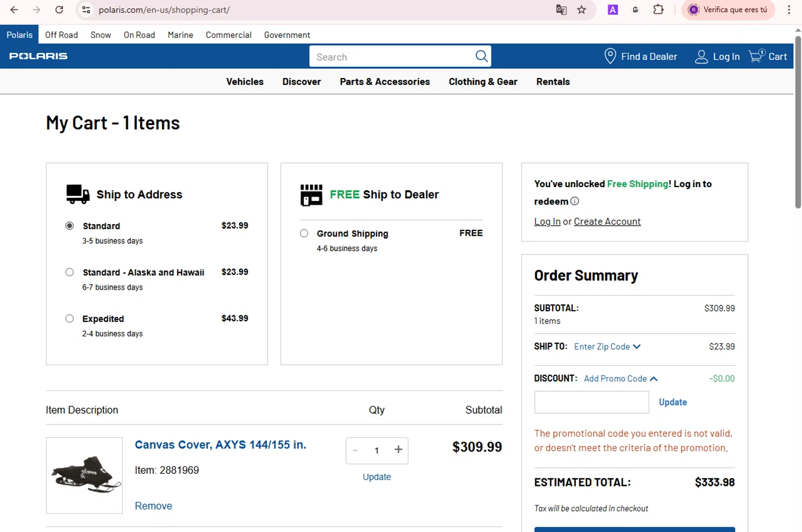Click the grey extension icon next to puzzle

(635, 10)
